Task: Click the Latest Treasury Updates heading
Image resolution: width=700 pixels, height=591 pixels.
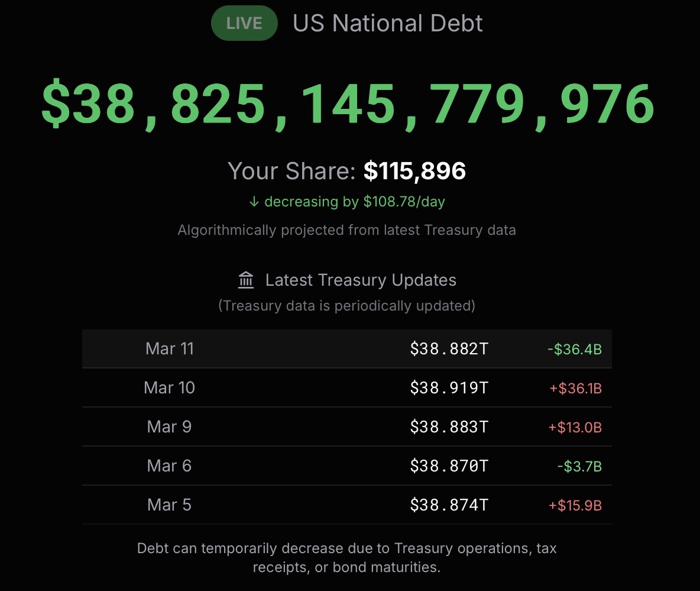Action: pos(361,280)
